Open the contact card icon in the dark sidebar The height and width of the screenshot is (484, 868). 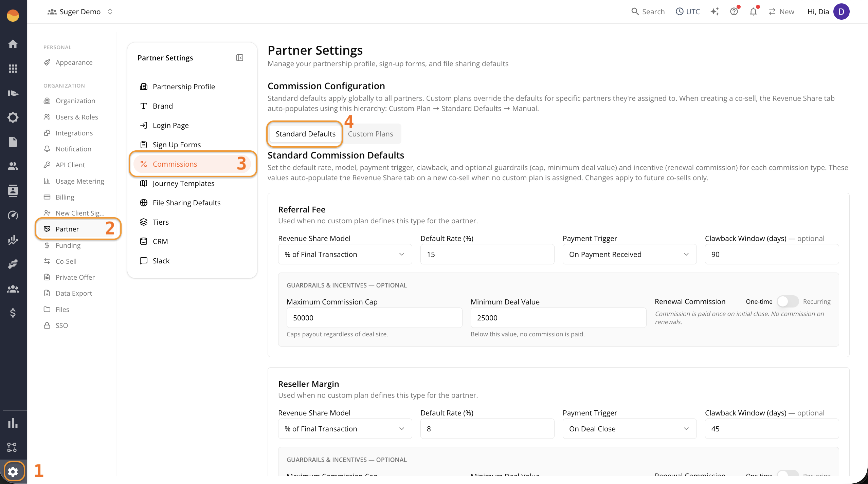(x=13, y=191)
